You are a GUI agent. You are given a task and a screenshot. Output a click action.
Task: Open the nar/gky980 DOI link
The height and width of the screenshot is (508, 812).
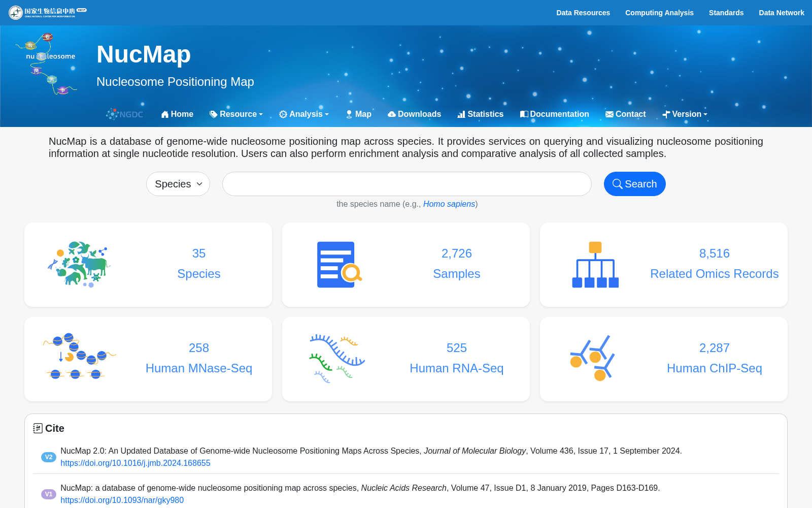click(x=122, y=500)
